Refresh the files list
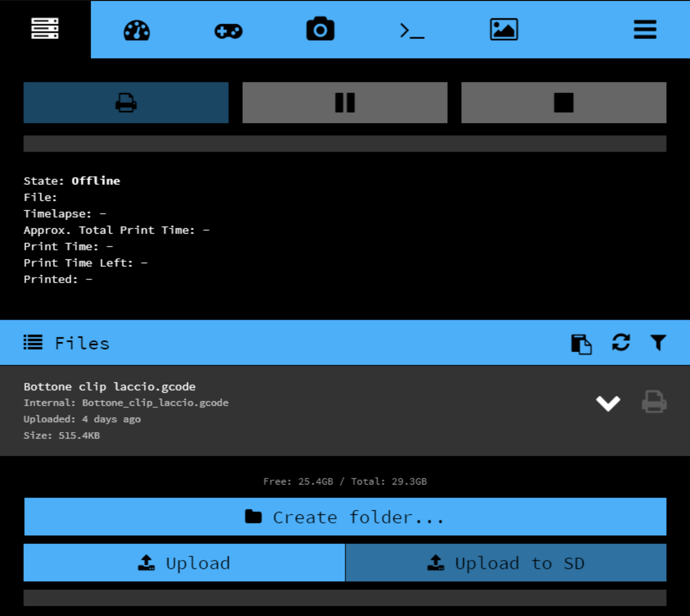 [x=621, y=342]
